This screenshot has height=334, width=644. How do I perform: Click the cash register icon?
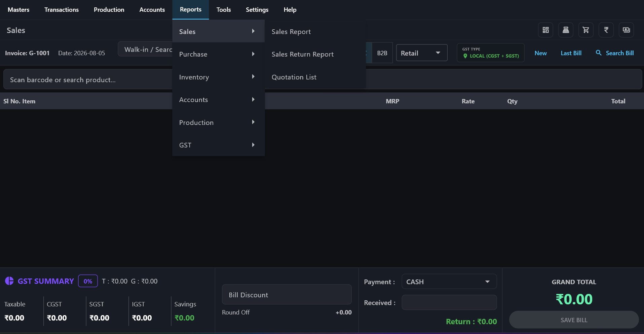click(x=566, y=30)
